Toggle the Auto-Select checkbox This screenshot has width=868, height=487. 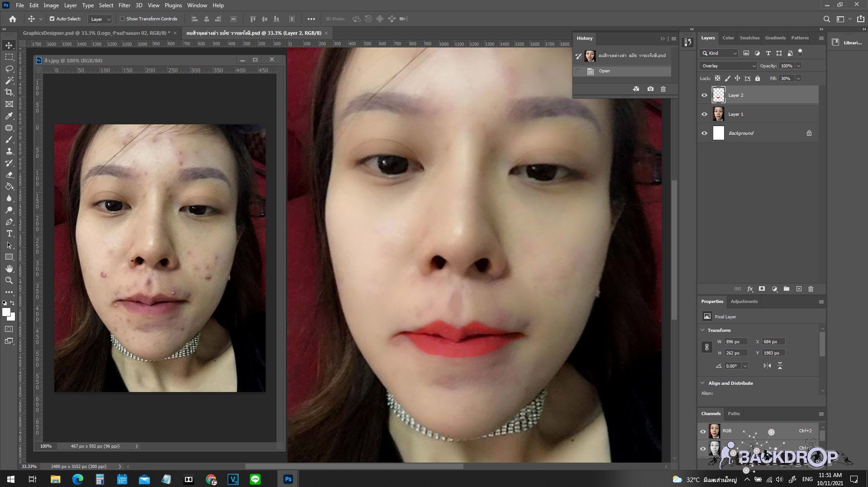(52, 19)
